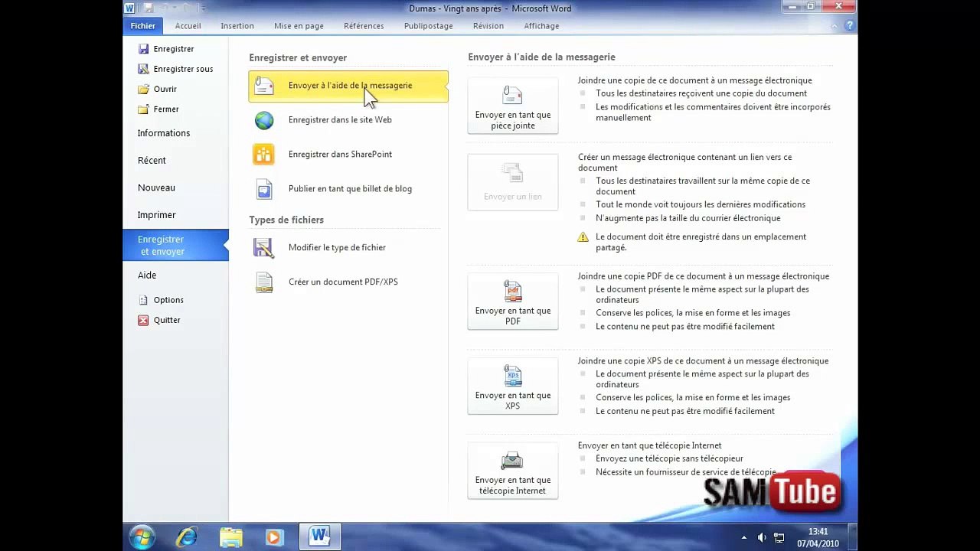
Task: Switch to the Affichage tab
Action: click(541, 25)
